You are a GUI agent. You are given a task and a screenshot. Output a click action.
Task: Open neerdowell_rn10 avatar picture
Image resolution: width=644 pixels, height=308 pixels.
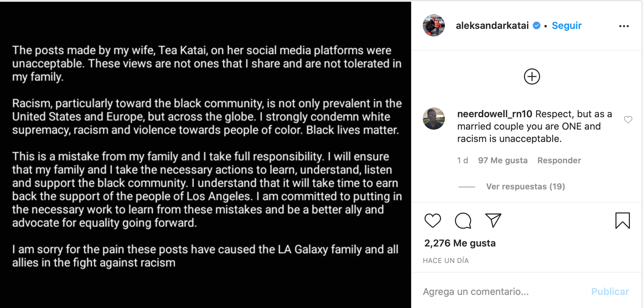pyautogui.click(x=433, y=119)
